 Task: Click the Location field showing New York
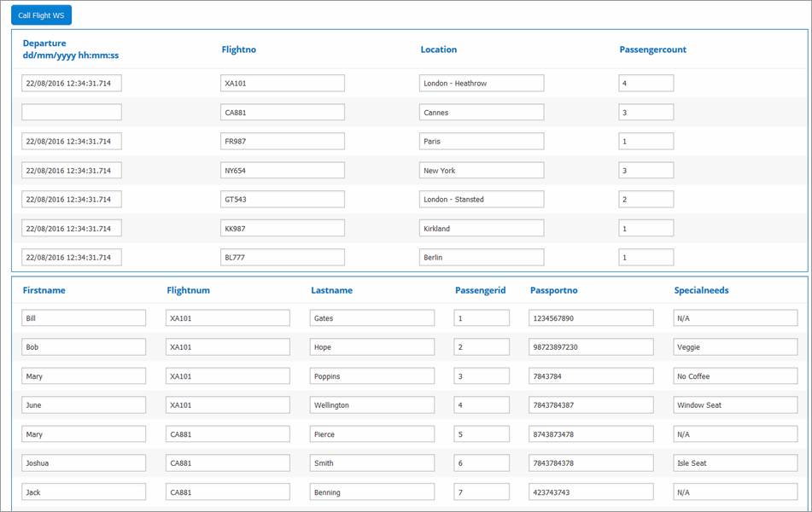tap(482, 171)
